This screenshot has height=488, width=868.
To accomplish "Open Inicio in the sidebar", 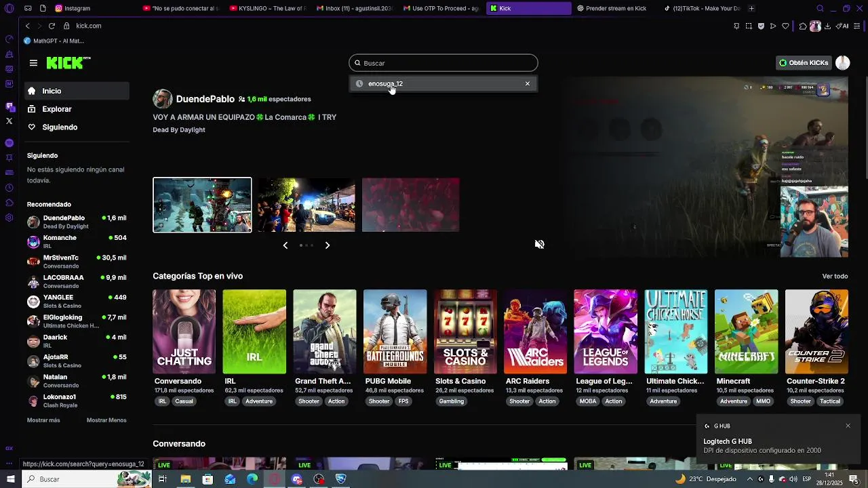I will pos(77,91).
